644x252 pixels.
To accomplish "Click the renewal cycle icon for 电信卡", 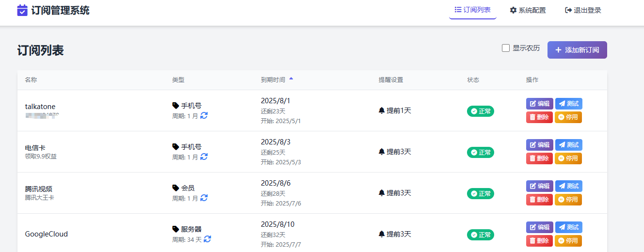I will 204,157.
